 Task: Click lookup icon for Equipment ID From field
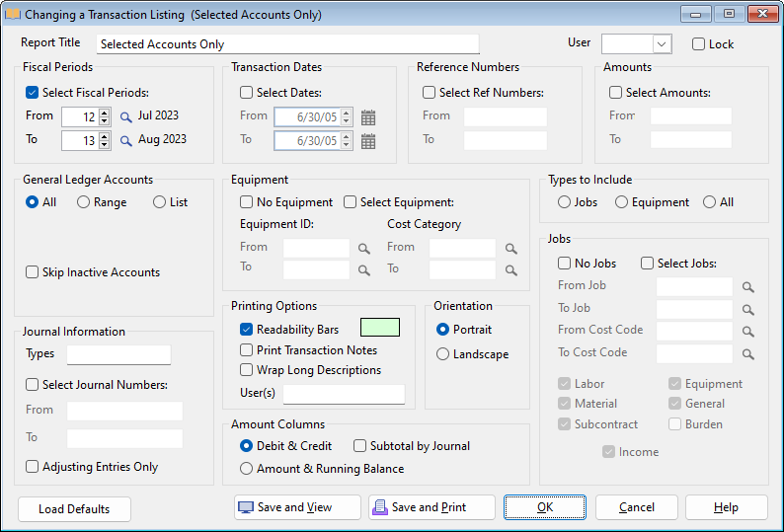[x=364, y=249]
